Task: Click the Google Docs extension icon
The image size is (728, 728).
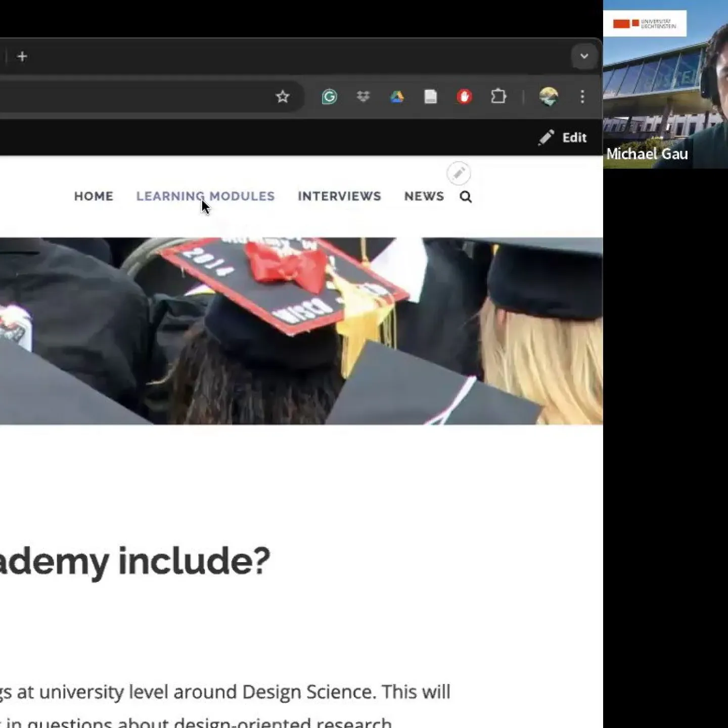Action: pyautogui.click(x=431, y=96)
